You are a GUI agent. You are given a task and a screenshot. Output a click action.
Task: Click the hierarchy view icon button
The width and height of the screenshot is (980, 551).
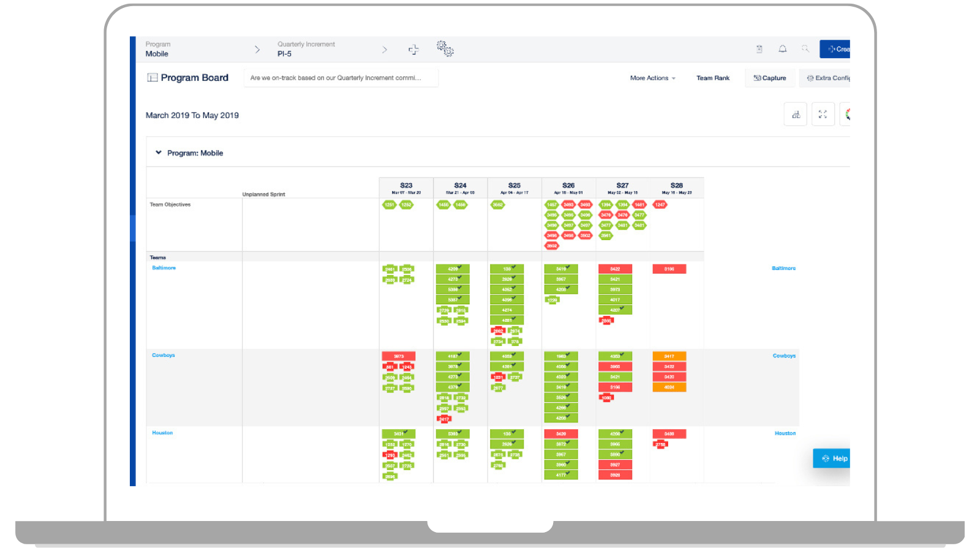pyautogui.click(x=796, y=114)
